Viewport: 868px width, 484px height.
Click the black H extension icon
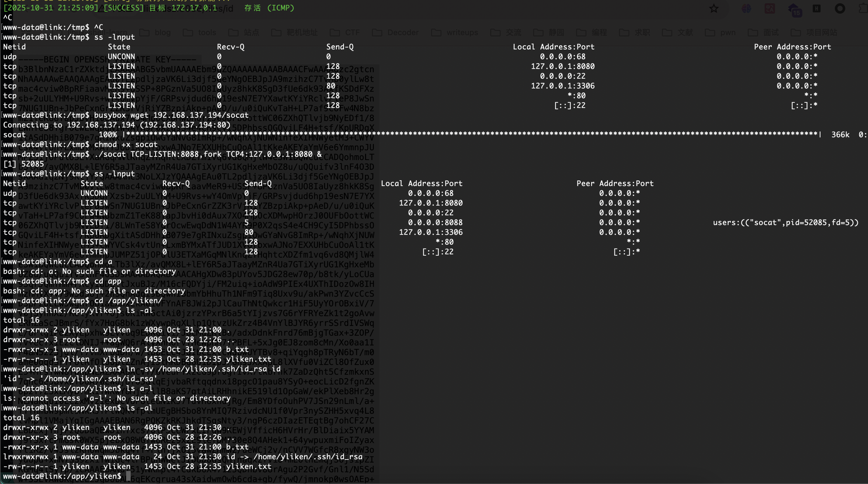coord(816,8)
